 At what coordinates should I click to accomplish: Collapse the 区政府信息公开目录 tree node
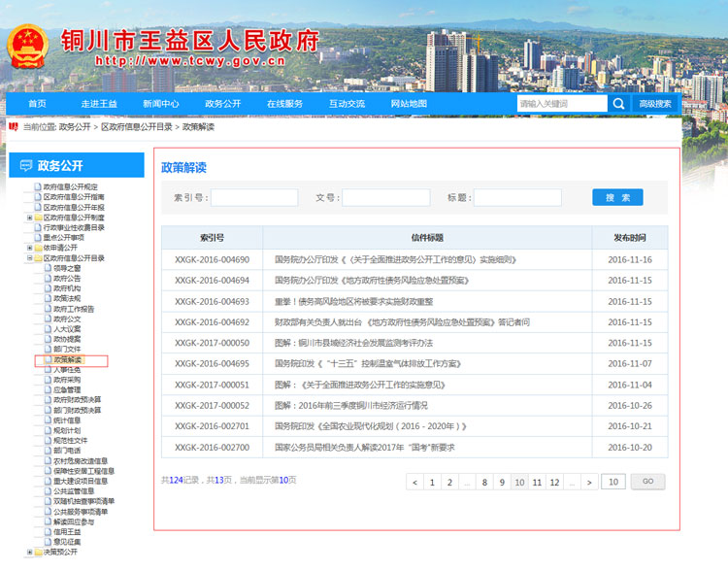click(x=29, y=257)
